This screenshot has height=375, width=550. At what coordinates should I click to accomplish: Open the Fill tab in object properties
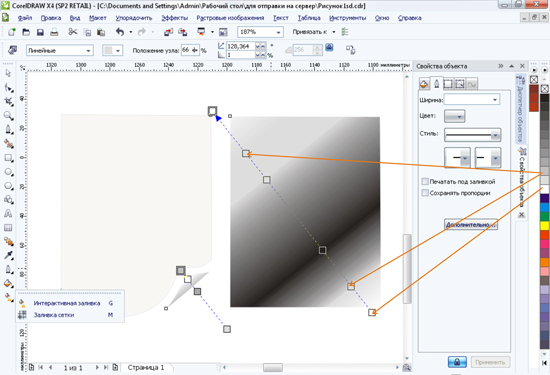pyautogui.click(x=424, y=84)
